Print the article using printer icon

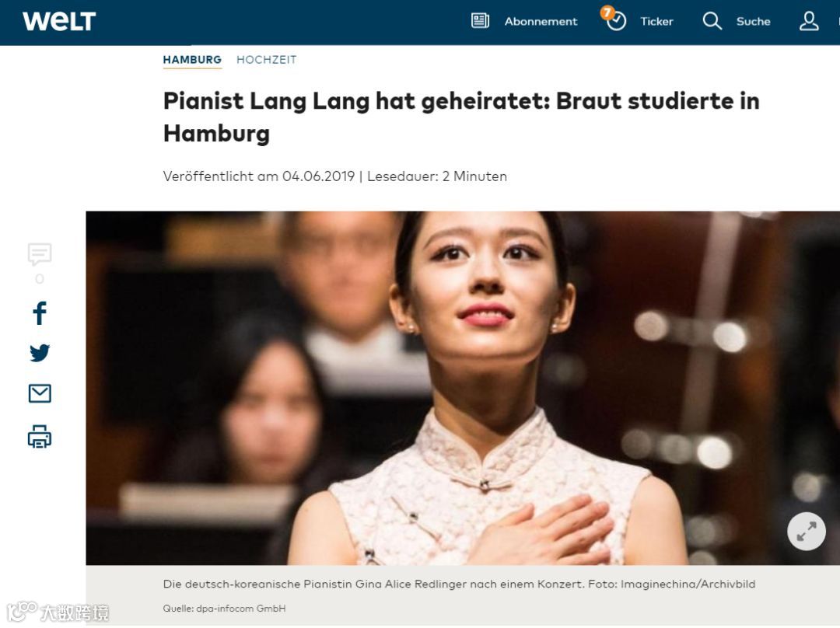[40, 436]
